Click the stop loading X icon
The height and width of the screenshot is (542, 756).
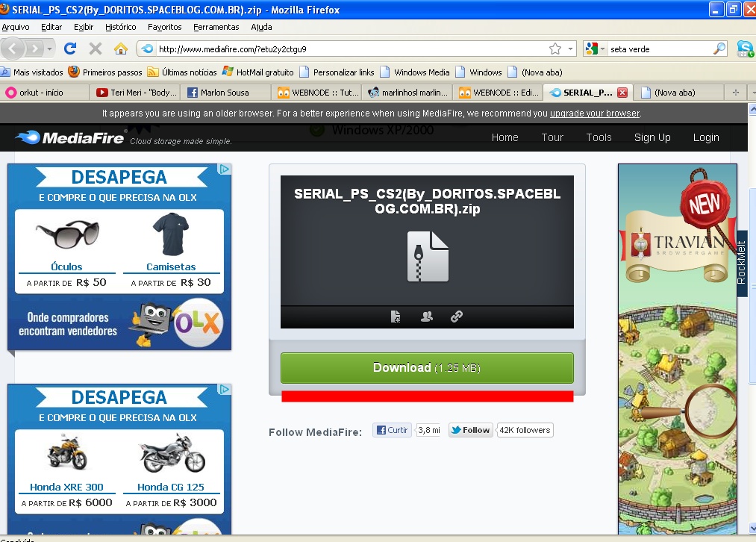click(96, 49)
